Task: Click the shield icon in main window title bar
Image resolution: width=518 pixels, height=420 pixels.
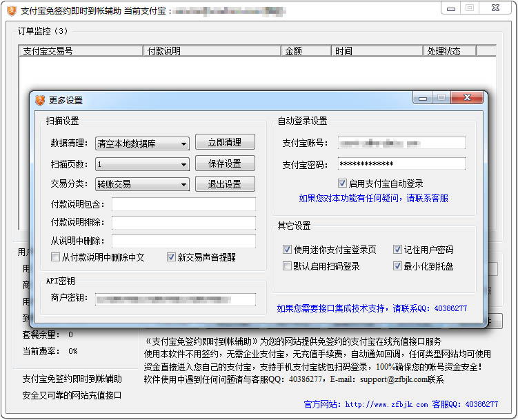Action: click(x=12, y=10)
